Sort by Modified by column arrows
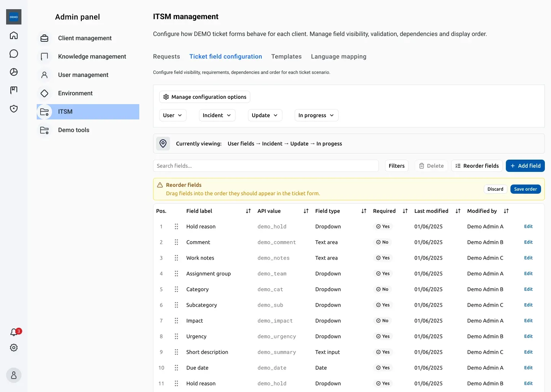Image resolution: width=551 pixels, height=392 pixels. click(506, 211)
